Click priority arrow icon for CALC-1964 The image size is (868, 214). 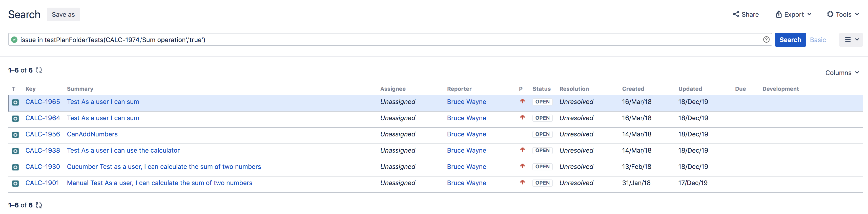(x=522, y=117)
